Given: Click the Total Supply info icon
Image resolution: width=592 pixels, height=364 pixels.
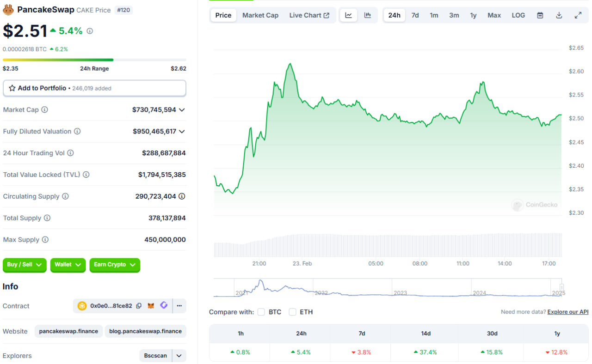Looking at the screenshot, I should [x=47, y=218].
